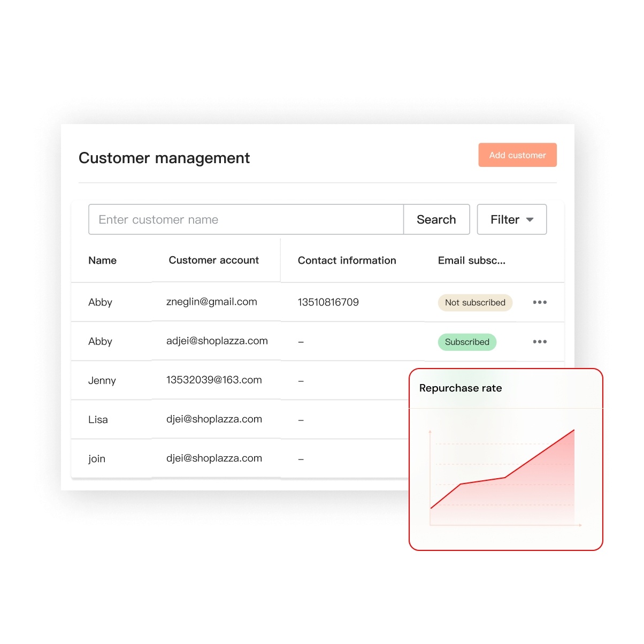The height and width of the screenshot is (644, 644).
Task: Select the Customer account column header
Action: [x=214, y=260]
